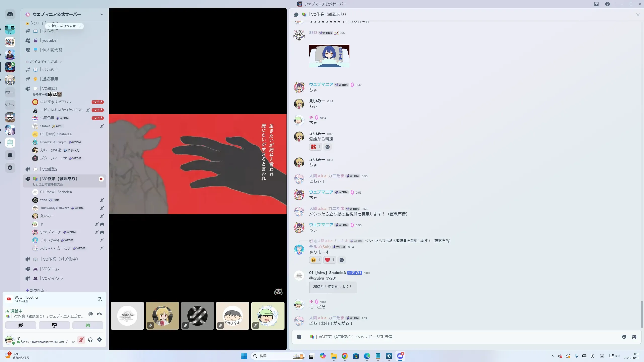644x362 pixels.
Task: Open emoji picker in message box
Action: point(624,337)
